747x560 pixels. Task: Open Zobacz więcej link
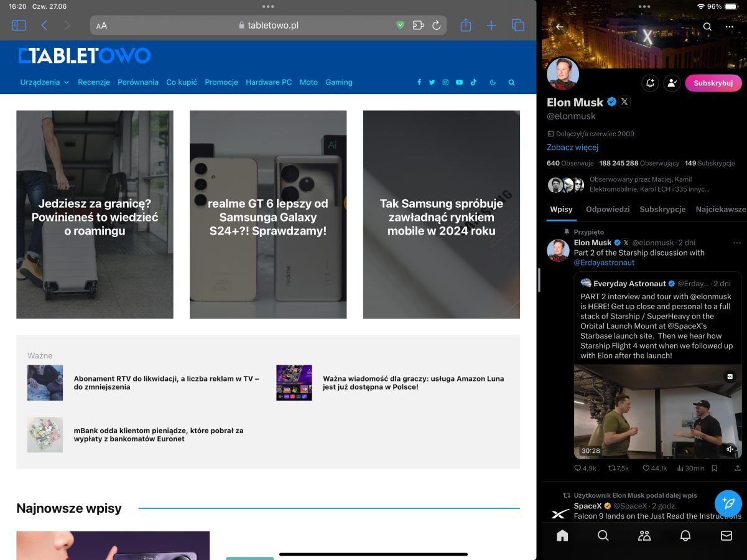point(572,147)
